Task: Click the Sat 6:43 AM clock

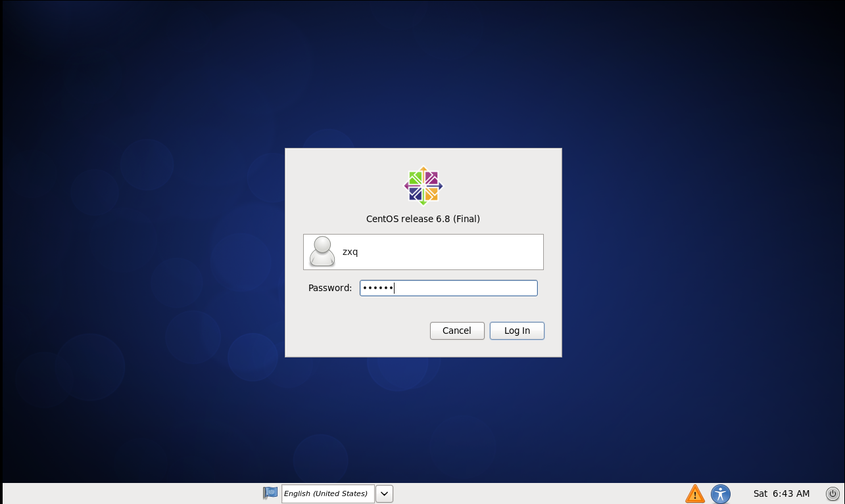Action: (x=781, y=493)
